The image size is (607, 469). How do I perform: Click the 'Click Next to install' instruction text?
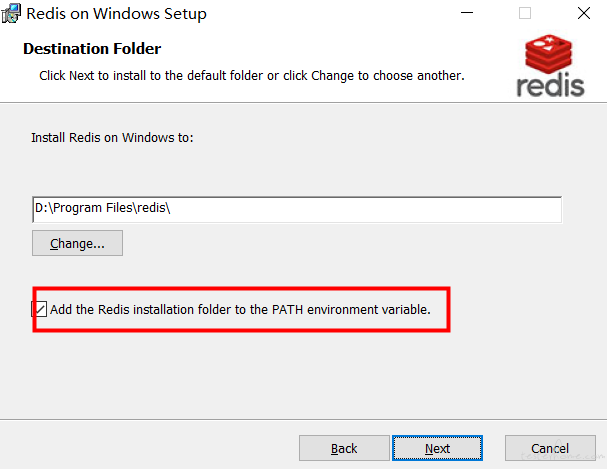point(252,75)
